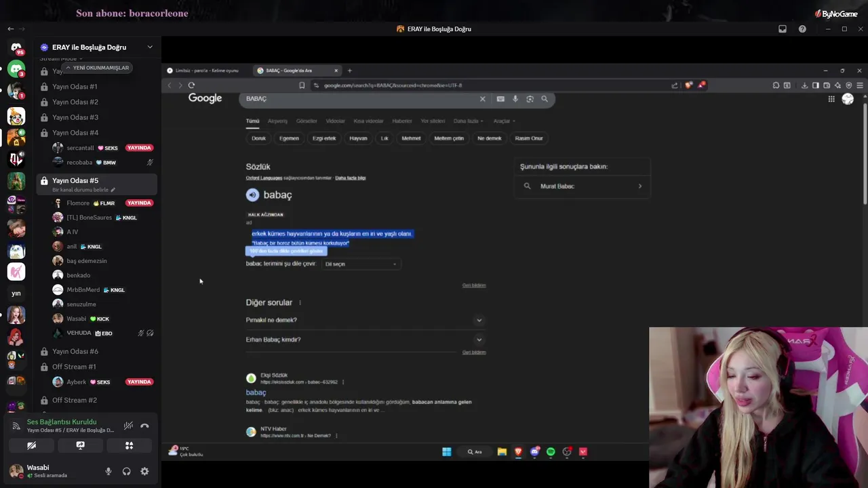Switch to Videolar results tab
This screenshot has width=868, height=488.
point(336,121)
